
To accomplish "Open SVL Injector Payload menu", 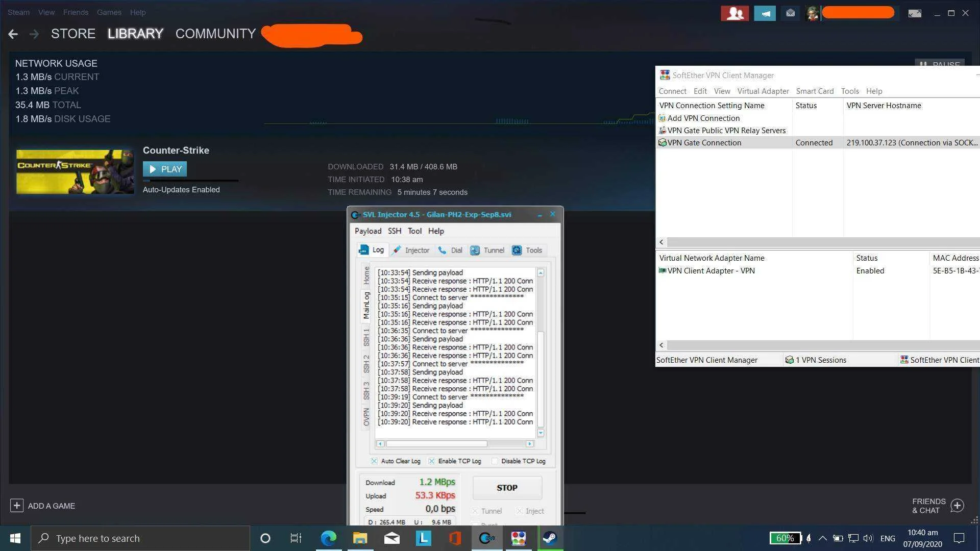I will click(x=368, y=231).
